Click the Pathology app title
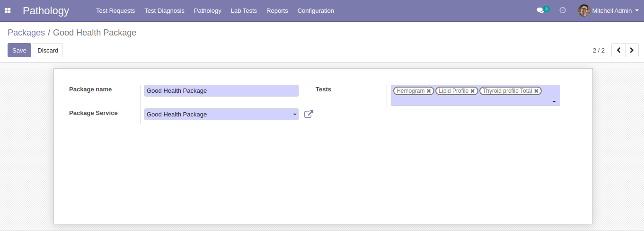Image resolution: width=644 pixels, height=231 pixels. tap(46, 10)
